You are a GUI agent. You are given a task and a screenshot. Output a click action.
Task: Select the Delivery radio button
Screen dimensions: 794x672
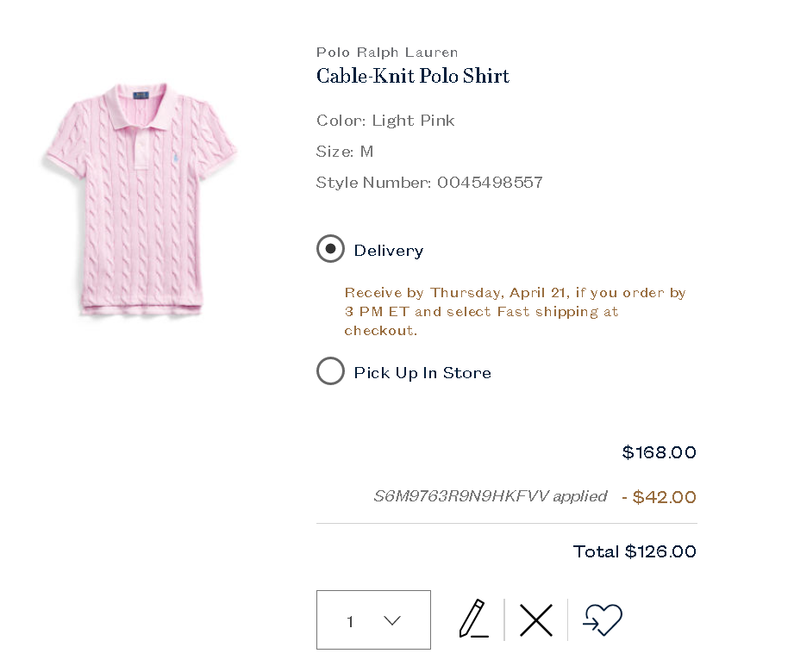coord(330,249)
